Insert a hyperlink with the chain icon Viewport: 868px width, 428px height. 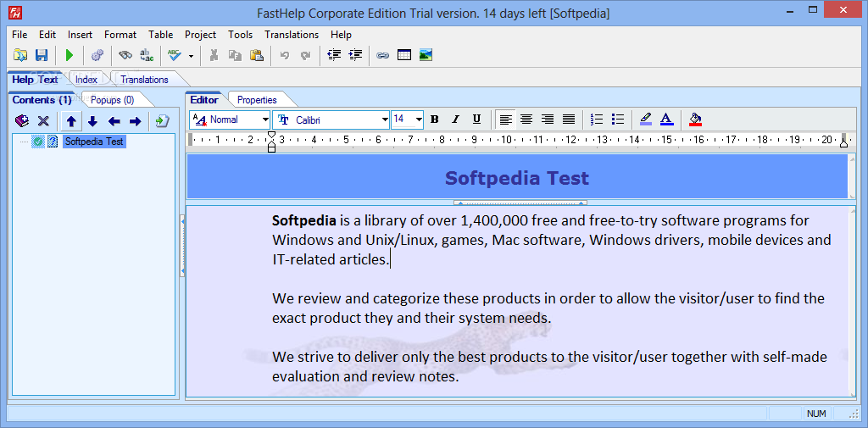[x=382, y=55]
